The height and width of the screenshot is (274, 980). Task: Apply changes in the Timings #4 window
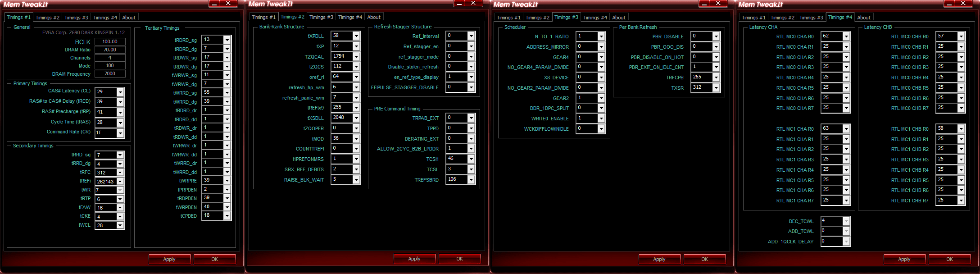coord(904,259)
